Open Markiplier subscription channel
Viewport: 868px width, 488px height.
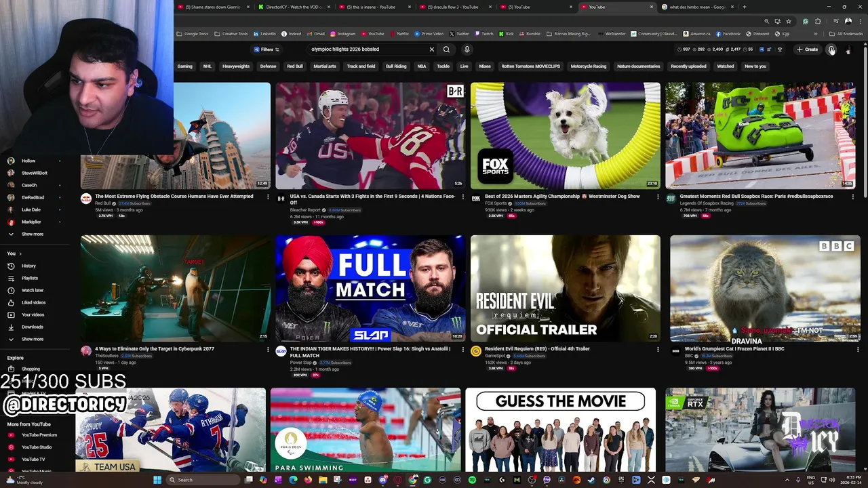tap(31, 222)
